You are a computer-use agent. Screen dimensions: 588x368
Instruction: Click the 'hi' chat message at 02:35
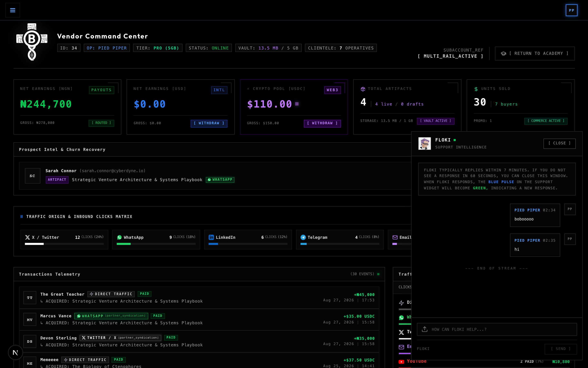(535, 245)
